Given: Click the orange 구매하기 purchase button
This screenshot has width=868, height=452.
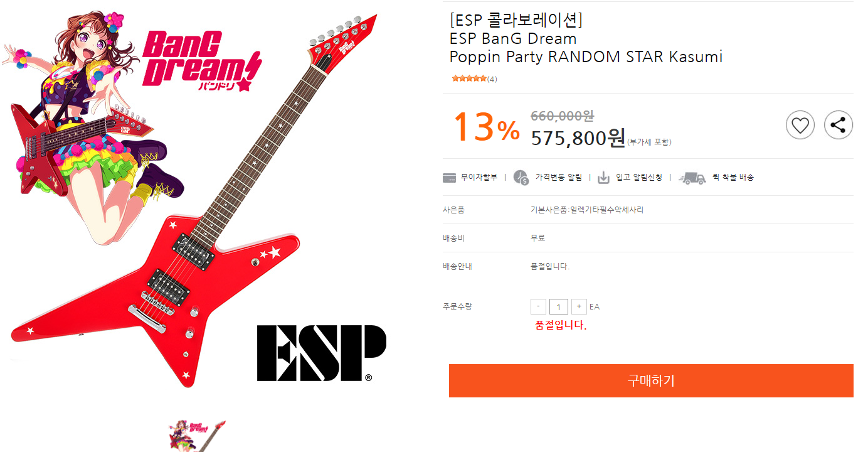Looking at the screenshot, I should (651, 380).
